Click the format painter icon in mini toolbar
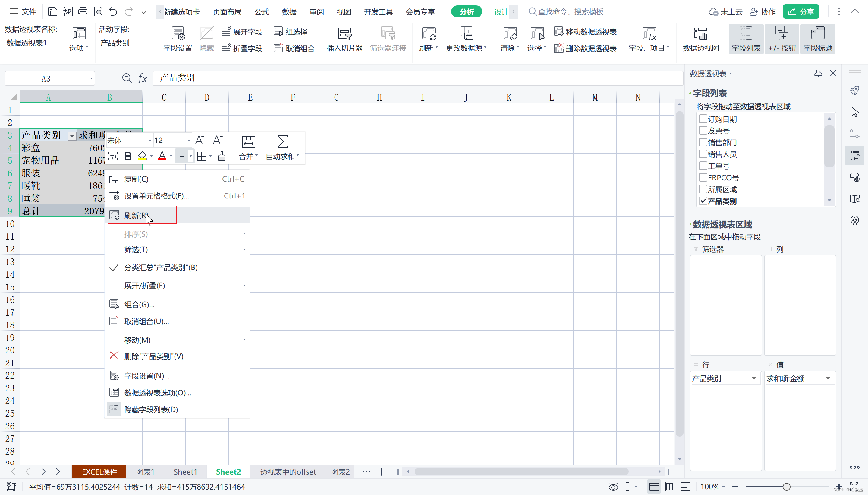The image size is (868, 495). click(x=222, y=156)
